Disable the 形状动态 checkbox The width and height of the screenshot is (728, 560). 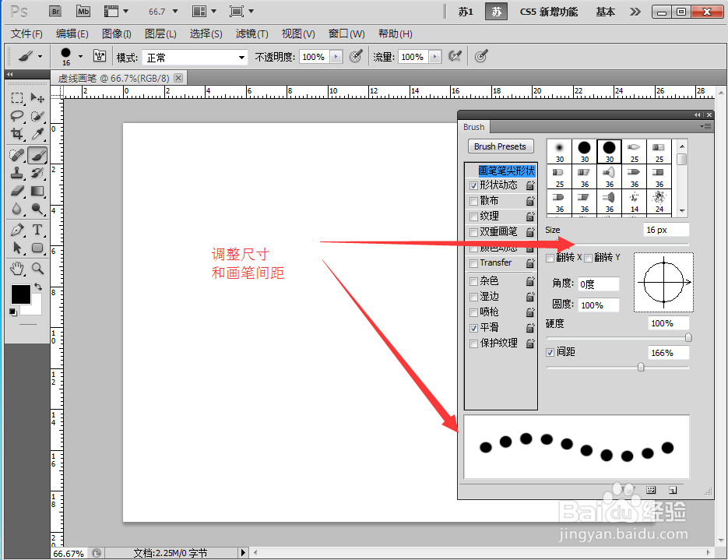(473, 185)
